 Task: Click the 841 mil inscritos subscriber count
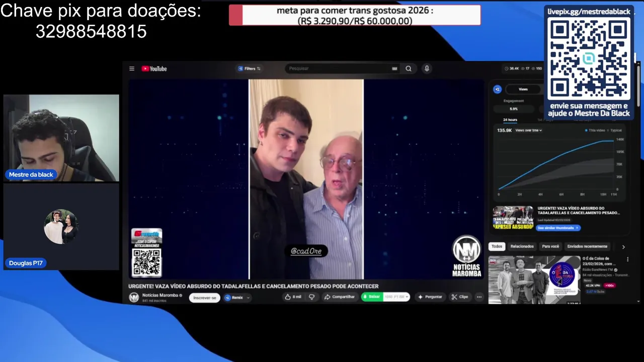[x=153, y=301]
